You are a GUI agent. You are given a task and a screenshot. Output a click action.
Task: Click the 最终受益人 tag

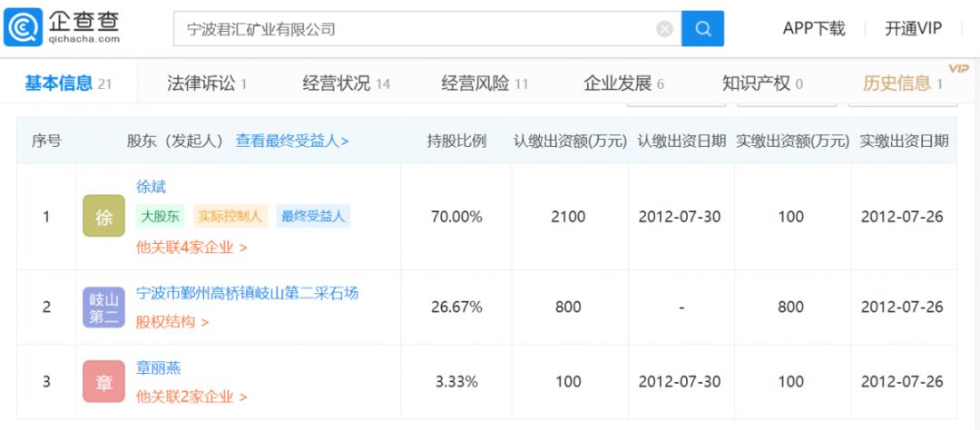tap(313, 216)
